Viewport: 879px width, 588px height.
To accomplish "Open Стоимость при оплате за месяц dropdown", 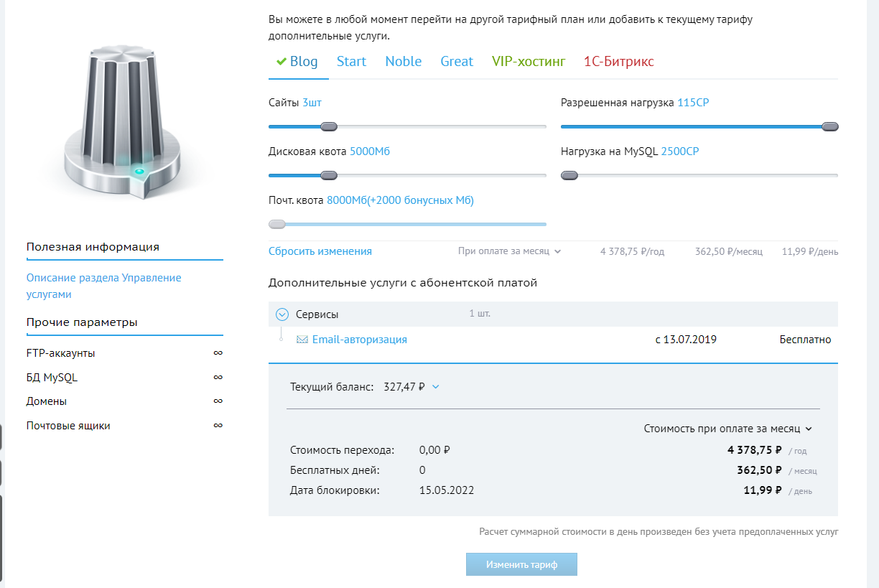I will coord(727,429).
